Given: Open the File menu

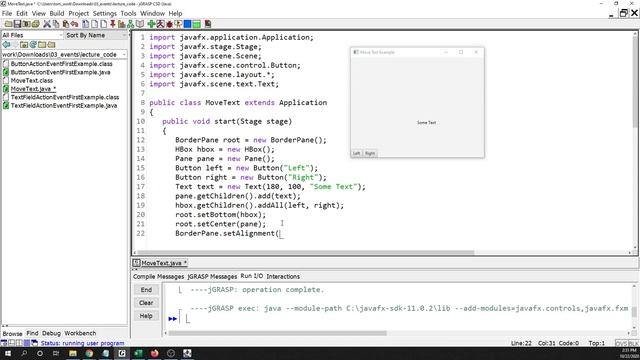Looking at the screenshot, I should click(x=7, y=13).
